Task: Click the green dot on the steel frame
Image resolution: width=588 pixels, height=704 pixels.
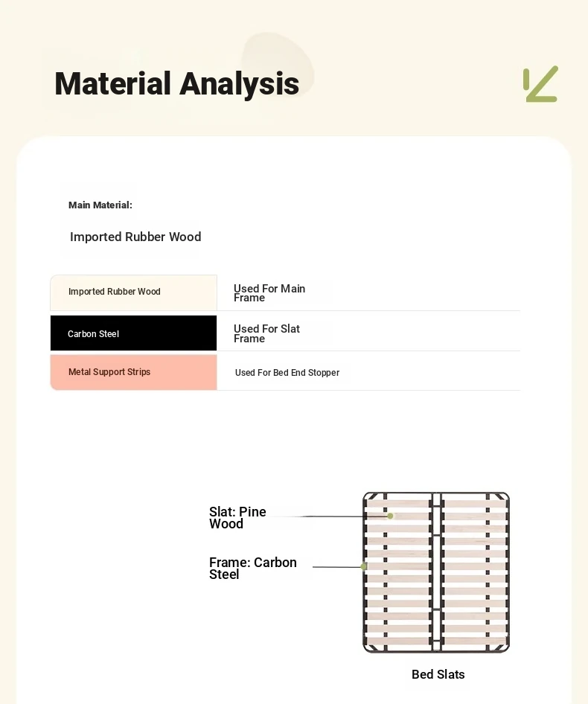Action: (x=364, y=566)
